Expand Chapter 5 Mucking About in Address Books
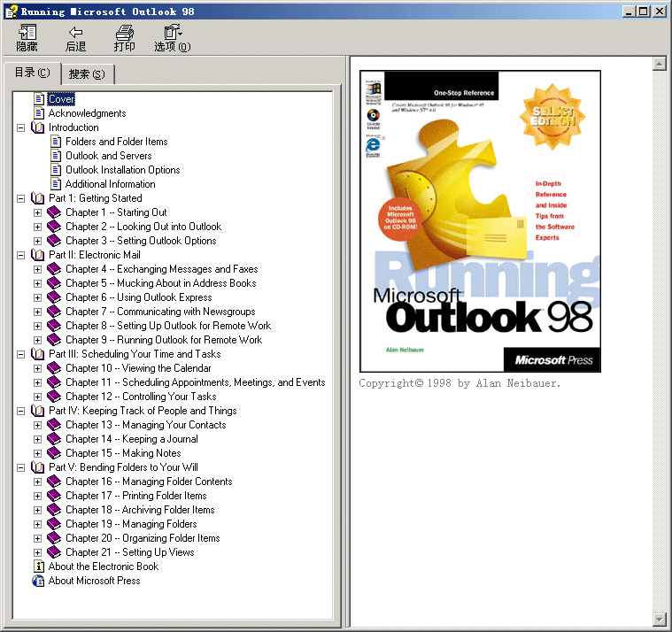The width and height of the screenshot is (672, 632). coord(38,283)
